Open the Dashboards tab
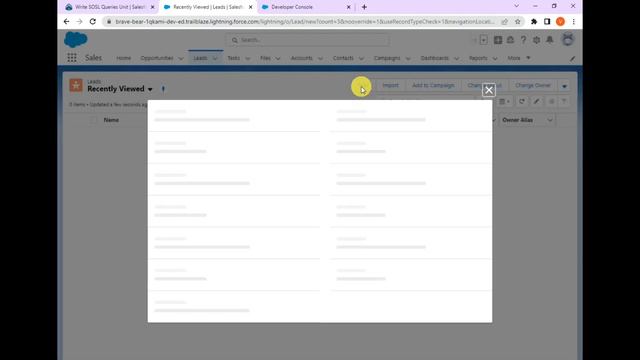Screen dimensions: 640x360 [434, 58]
